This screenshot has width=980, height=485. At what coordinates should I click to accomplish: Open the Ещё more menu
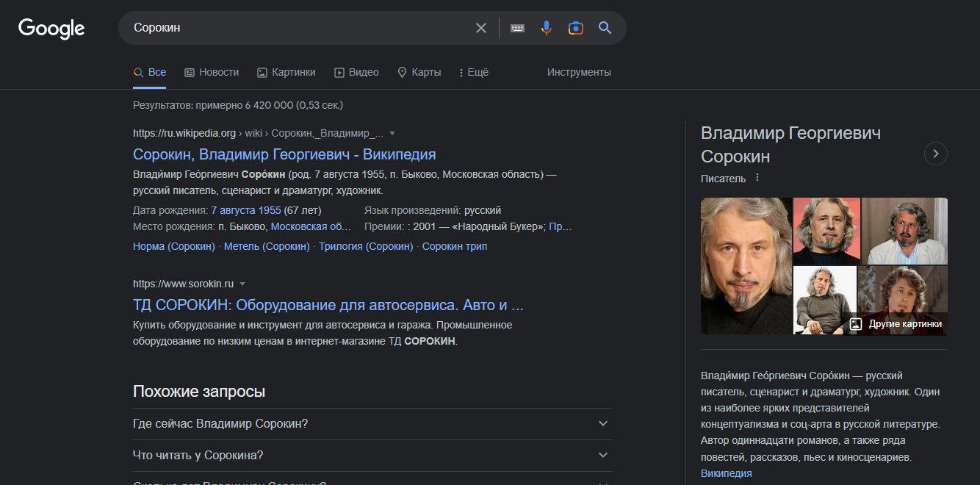[x=473, y=72]
